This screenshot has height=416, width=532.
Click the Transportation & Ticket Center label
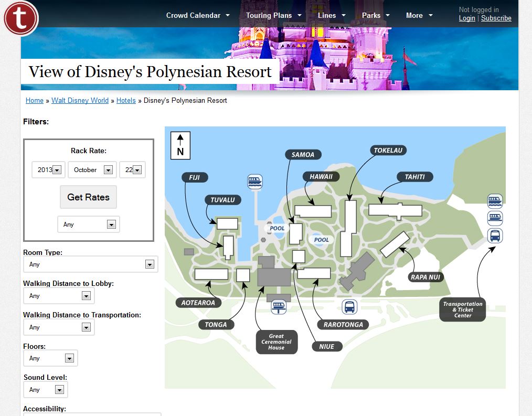coord(462,310)
